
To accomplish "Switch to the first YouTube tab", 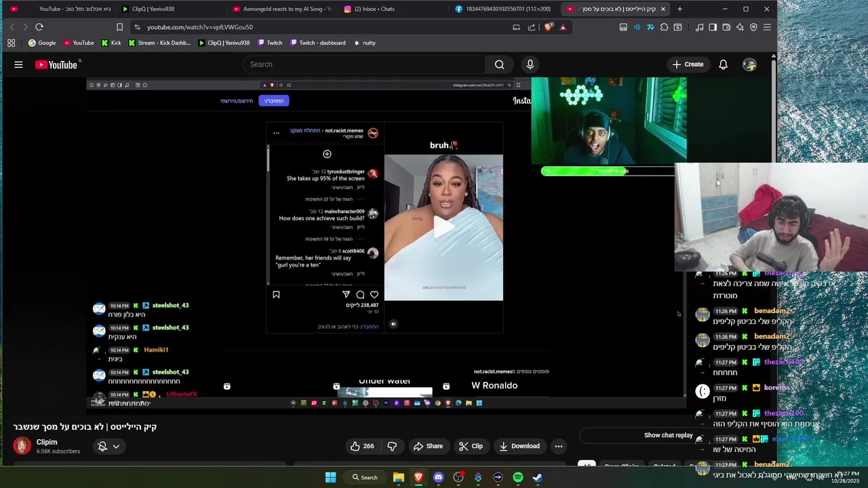I will point(61,9).
